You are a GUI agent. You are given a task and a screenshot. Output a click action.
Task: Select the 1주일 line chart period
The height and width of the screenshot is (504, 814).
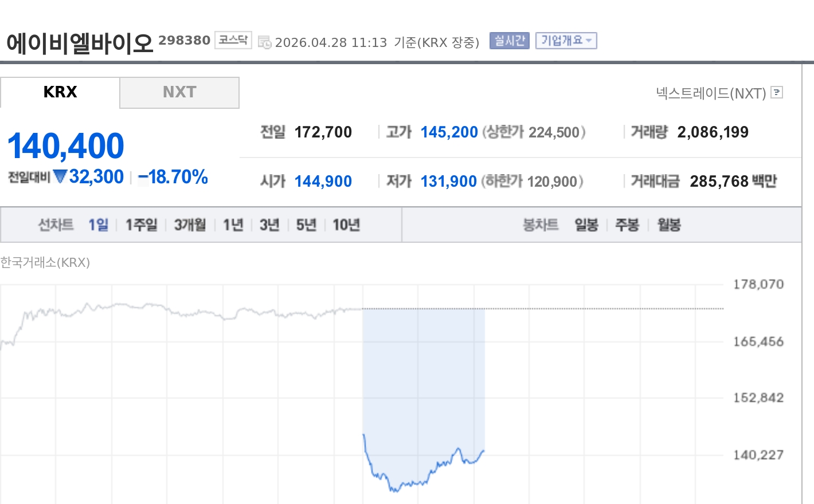click(x=141, y=225)
